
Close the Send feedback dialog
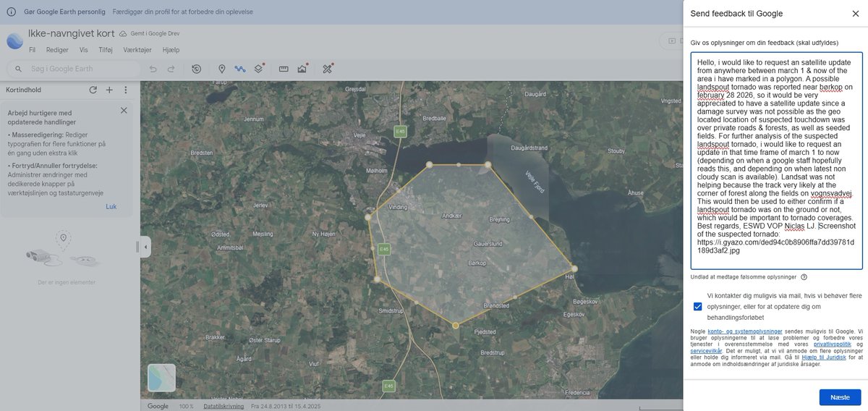(x=855, y=13)
